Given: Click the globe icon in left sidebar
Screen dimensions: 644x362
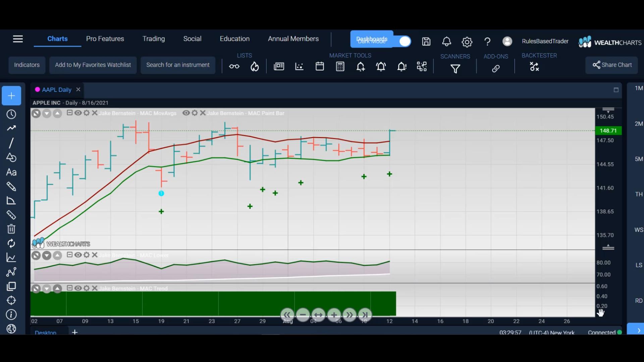Looking at the screenshot, I should point(11,329).
